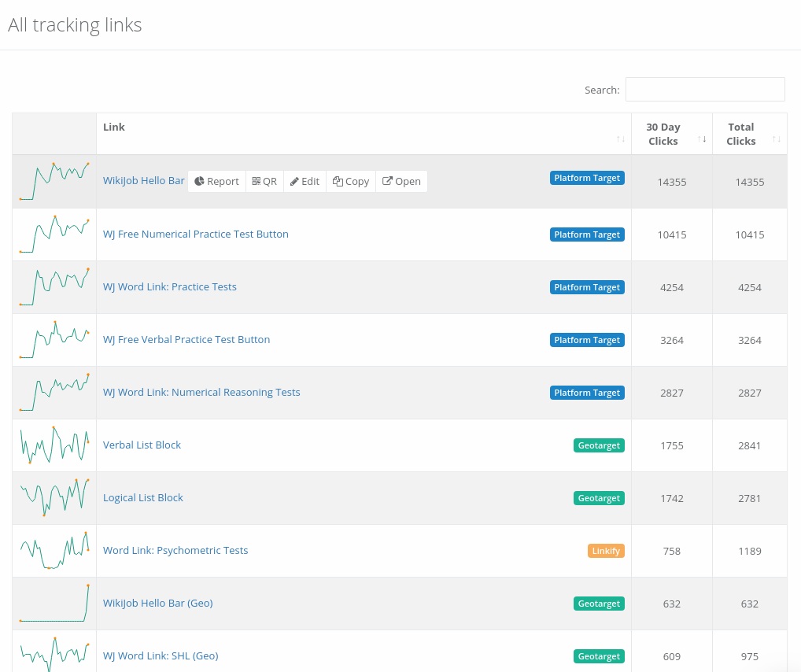Click sparkline for Numerical Reasoning Tests row

click(x=54, y=392)
